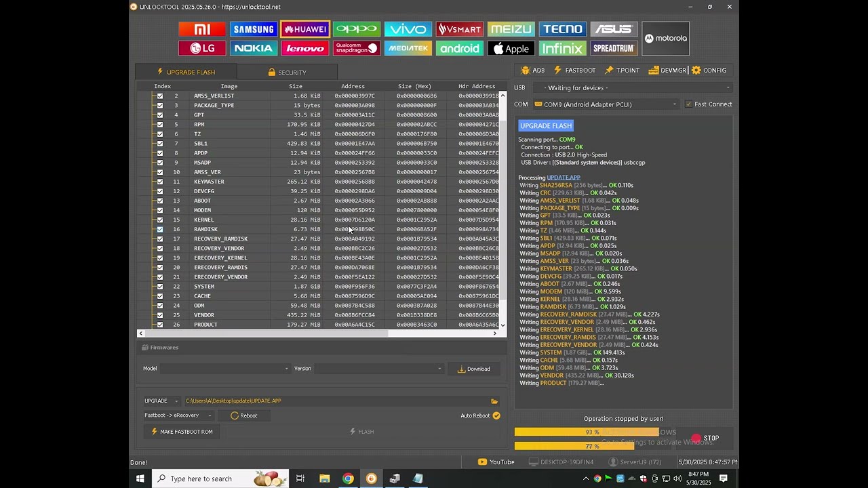Viewport: 868px width, 488px height.
Task: Expand the Model dropdown
Action: click(225, 369)
